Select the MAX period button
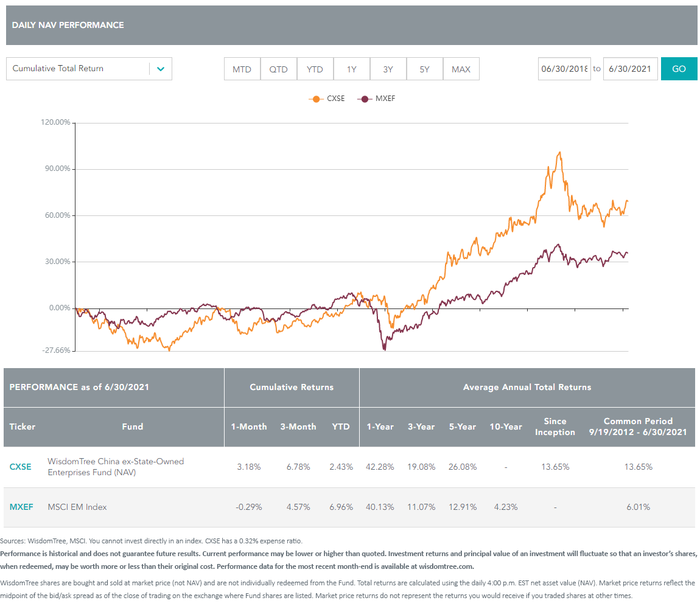Viewport: 700px width, 606px height. (461, 69)
